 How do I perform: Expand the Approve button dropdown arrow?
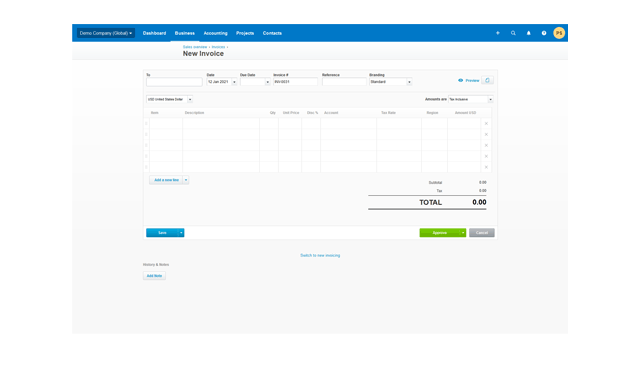(463, 233)
